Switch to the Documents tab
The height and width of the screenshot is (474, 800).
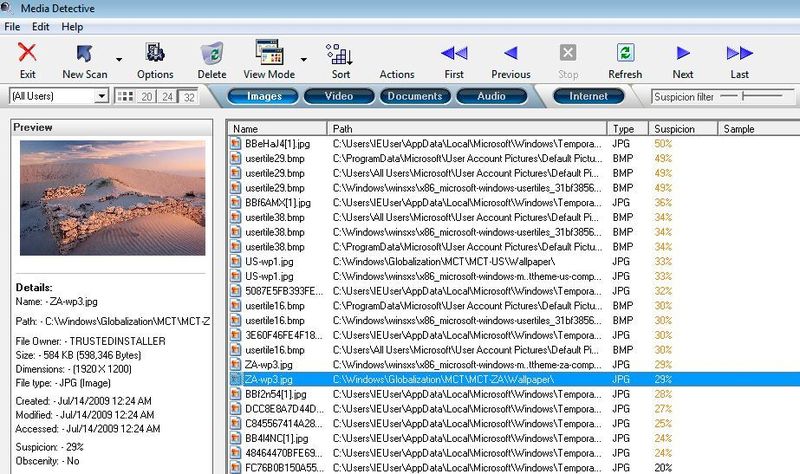(x=414, y=96)
